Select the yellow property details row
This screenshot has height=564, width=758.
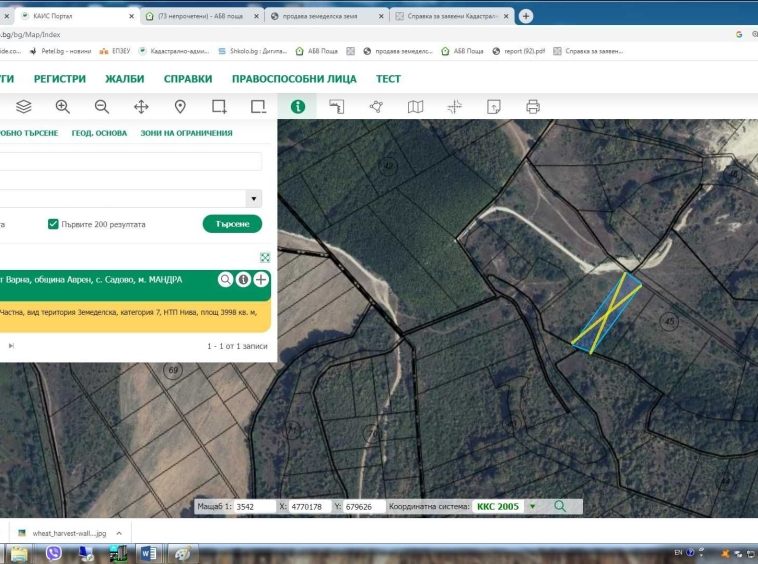[x=135, y=316]
